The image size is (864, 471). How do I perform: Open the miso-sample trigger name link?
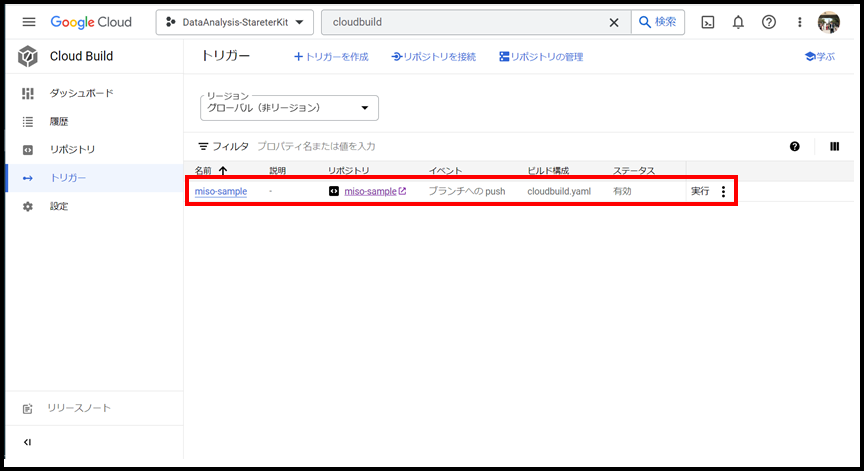[x=221, y=191]
